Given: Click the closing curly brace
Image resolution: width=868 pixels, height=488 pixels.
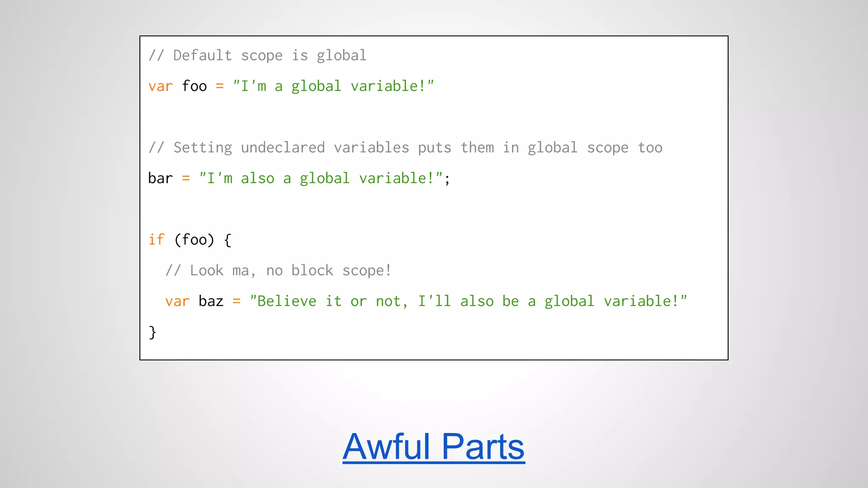Looking at the screenshot, I should [153, 332].
